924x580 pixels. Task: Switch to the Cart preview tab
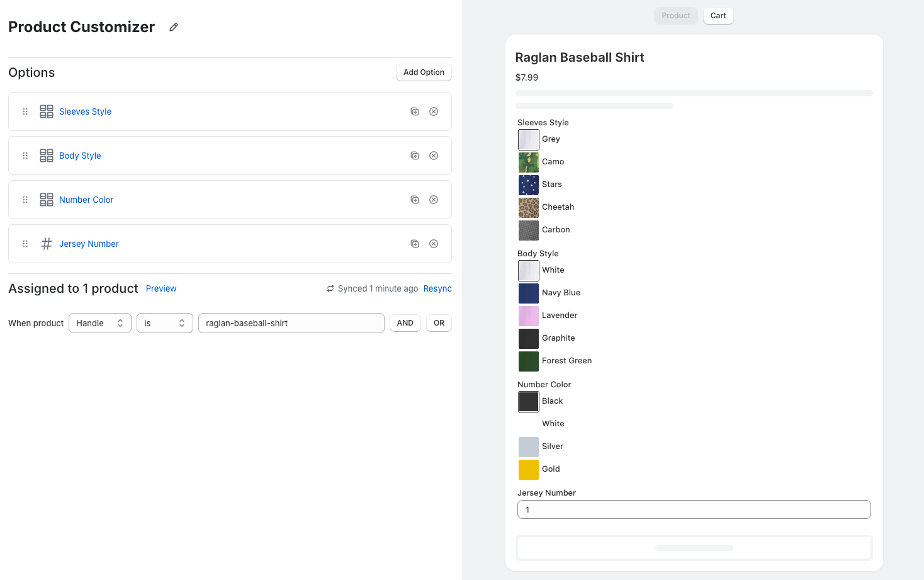coord(718,16)
